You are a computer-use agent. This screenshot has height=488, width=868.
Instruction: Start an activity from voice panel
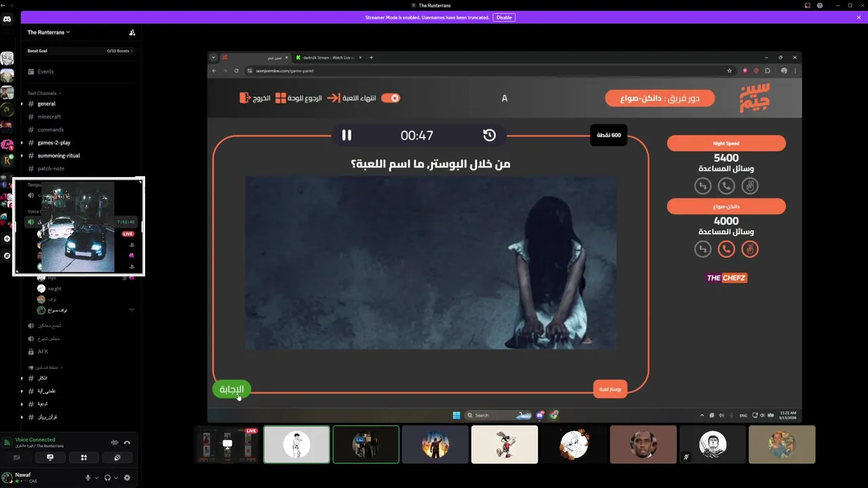84,457
